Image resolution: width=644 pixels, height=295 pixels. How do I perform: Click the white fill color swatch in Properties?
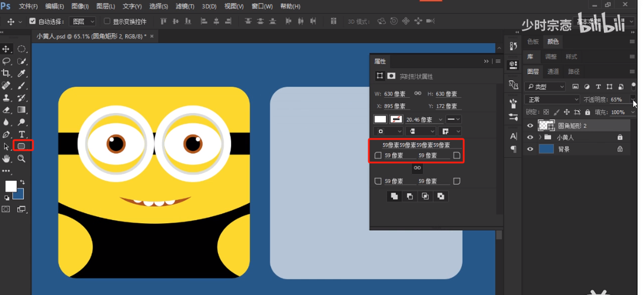pyautogui.click(x=380, y=120)
